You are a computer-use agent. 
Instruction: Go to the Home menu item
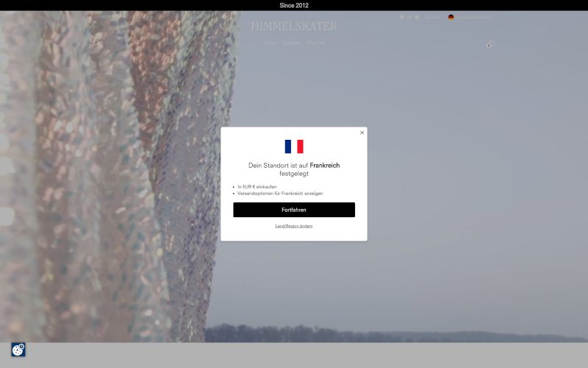point(270,43)
